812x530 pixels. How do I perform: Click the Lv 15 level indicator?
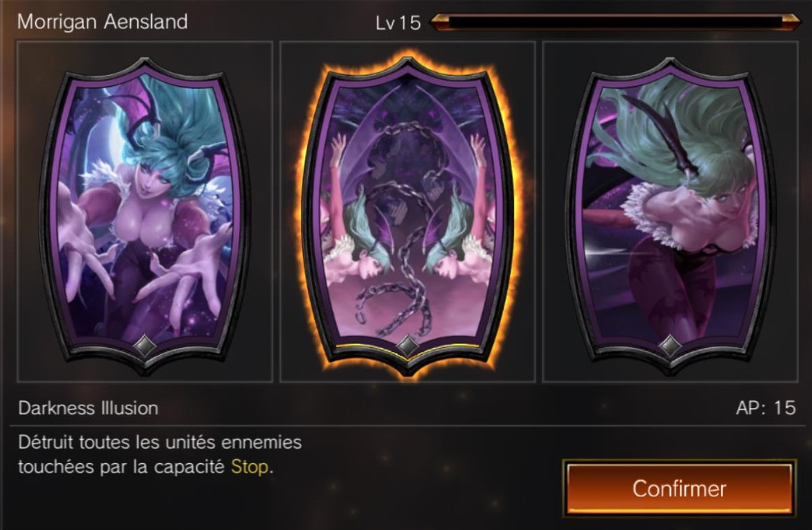[x=398, y=23]
